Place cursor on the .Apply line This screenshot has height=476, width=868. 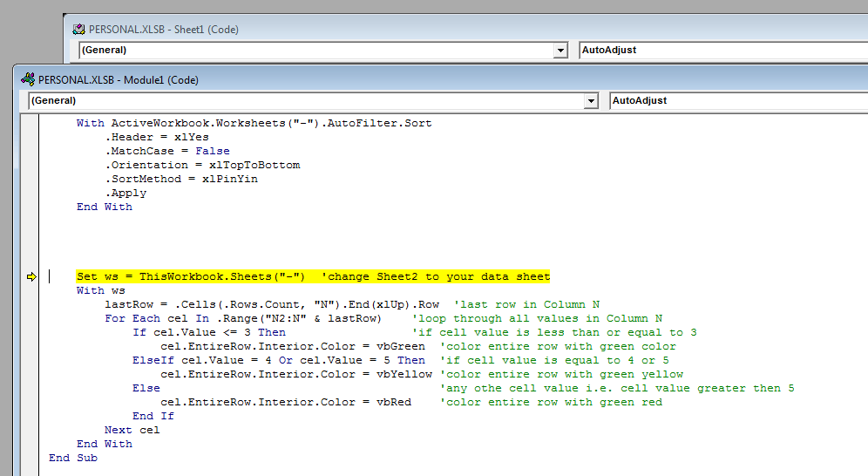pos(126,193)
